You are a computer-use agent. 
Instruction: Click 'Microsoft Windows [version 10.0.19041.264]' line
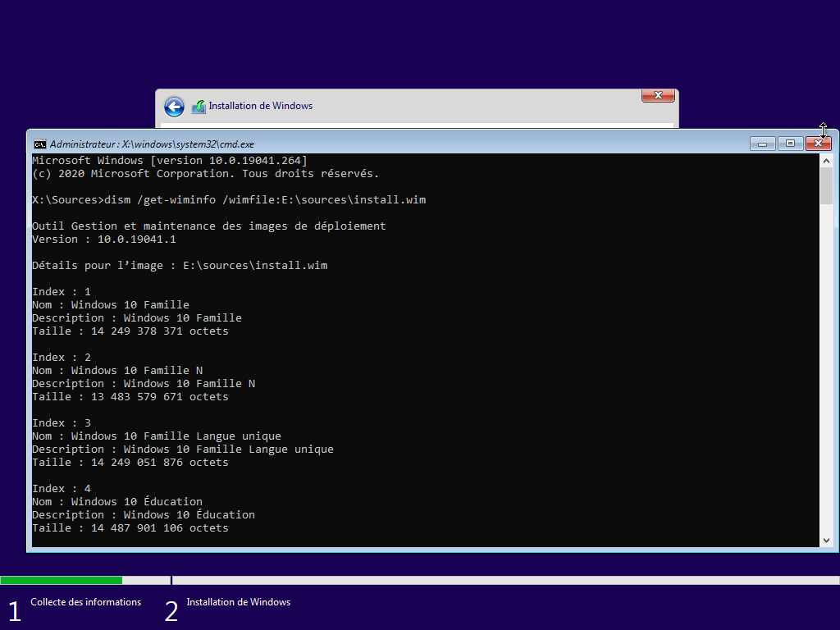[x=170, y=161]
